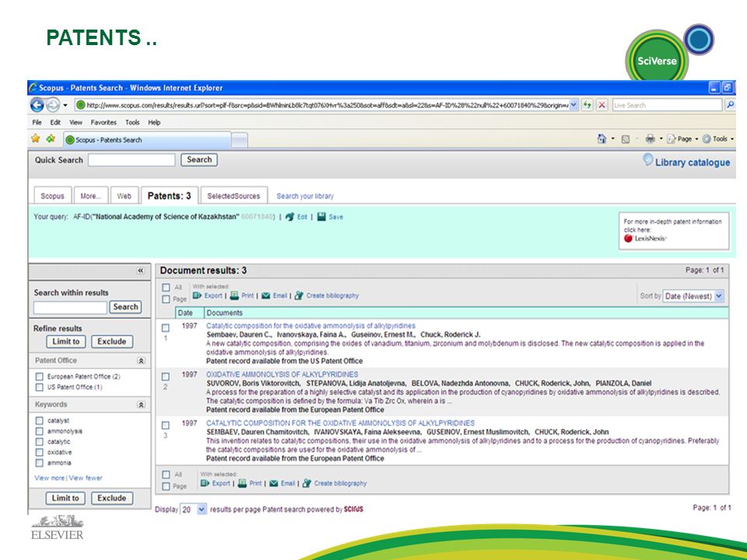
Task: Check the top All checkbox
Action: coord(166,287)
